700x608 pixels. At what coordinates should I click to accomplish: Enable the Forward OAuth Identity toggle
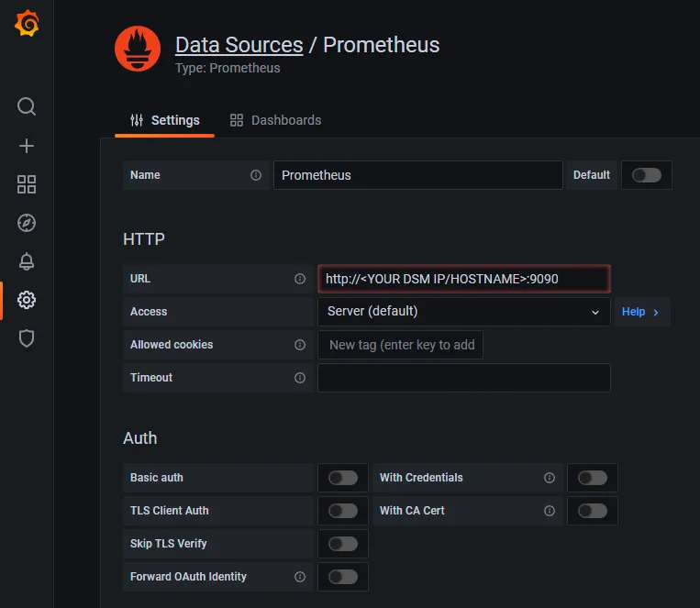pyautogui.click(x=343, y=577)
